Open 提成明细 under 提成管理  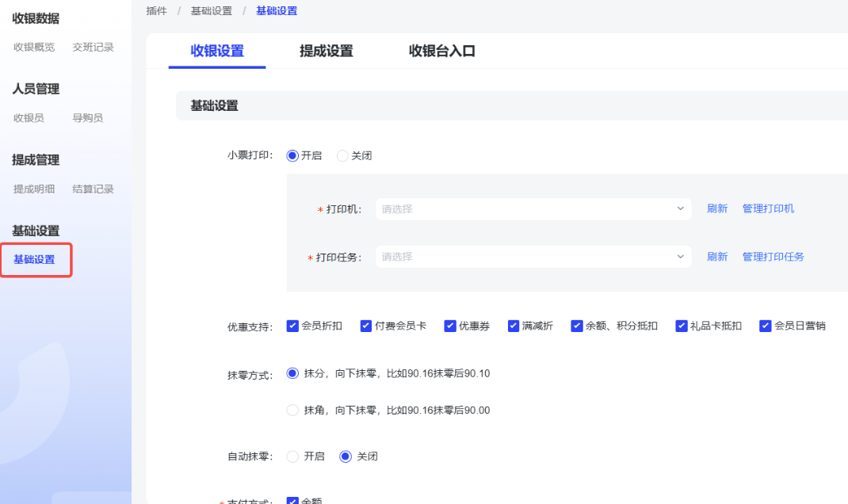[x=34, y=189]
